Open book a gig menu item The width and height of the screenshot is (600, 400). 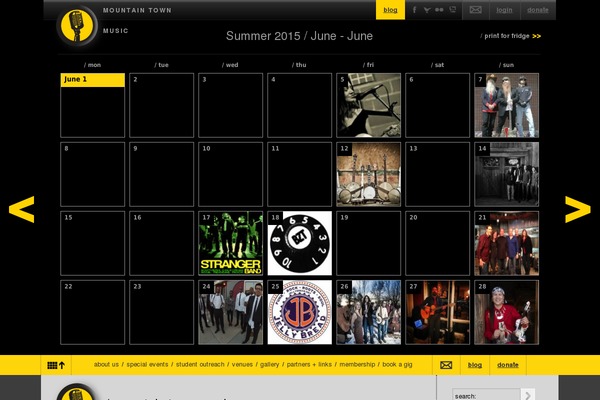tap(398, 364)
